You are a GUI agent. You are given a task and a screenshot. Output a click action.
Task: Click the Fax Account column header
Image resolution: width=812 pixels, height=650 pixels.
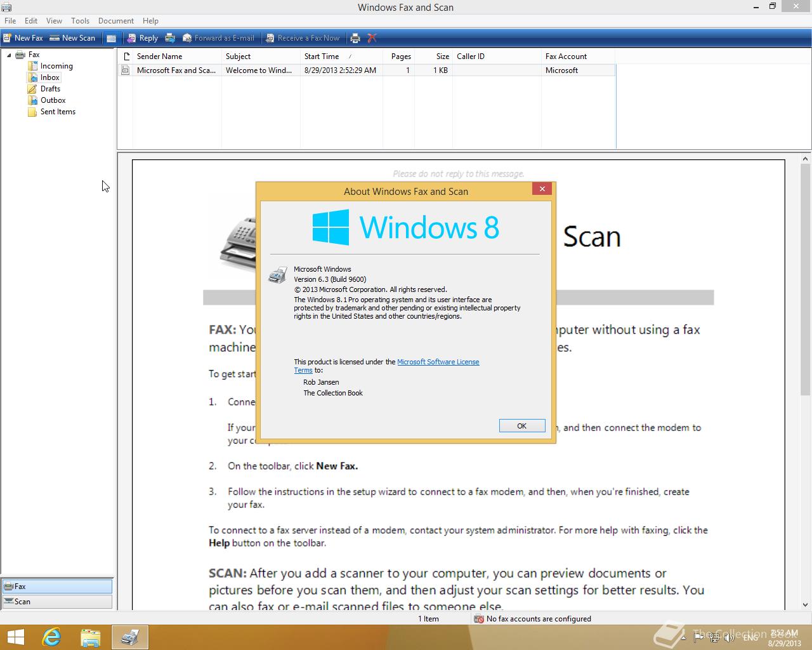578,56
